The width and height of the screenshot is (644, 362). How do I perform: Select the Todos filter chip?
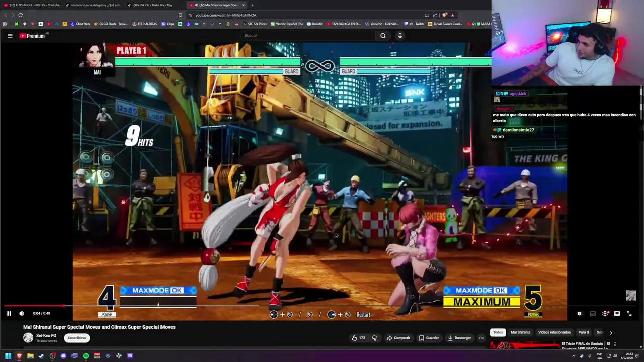click(x=498, y=332)
